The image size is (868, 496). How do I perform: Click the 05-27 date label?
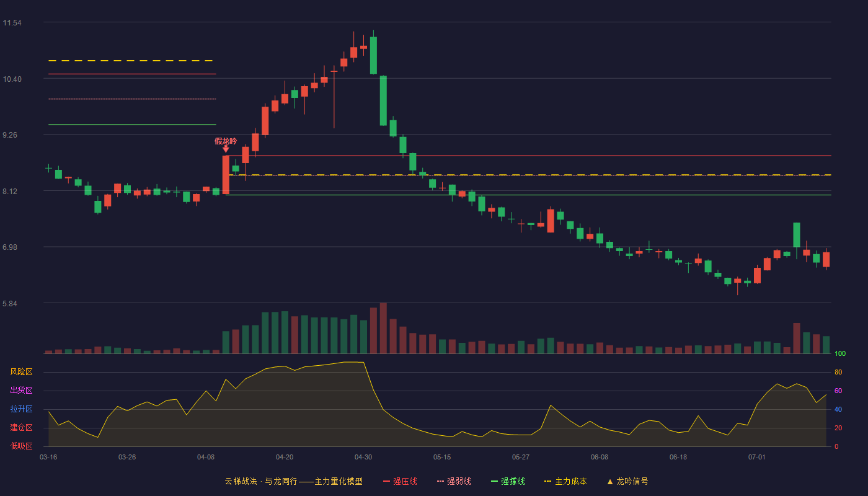coord(521,457)
